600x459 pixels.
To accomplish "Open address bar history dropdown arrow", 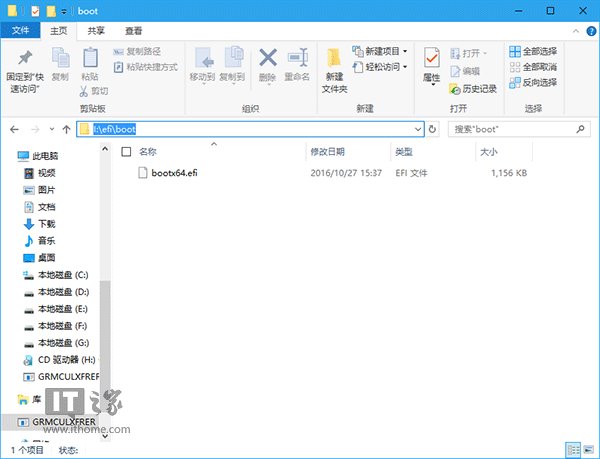I will click(x=420, y=129).
